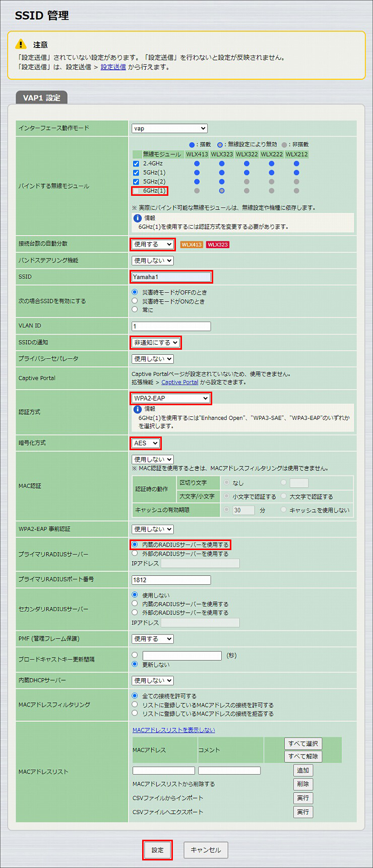
Task: Select 外部のRADIUSサーバーを使用する for secondary RADIUS
Action: click(x=135, y=612)
